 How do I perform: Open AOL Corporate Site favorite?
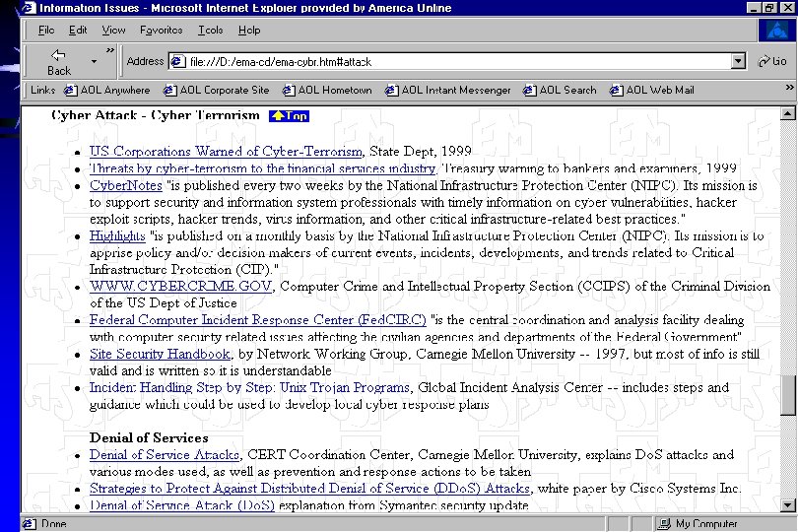click(217, 90)
